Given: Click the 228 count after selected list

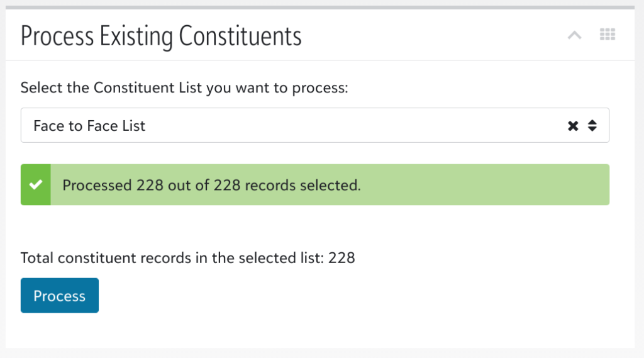Looking at the screenshot, I should [341, 258].
